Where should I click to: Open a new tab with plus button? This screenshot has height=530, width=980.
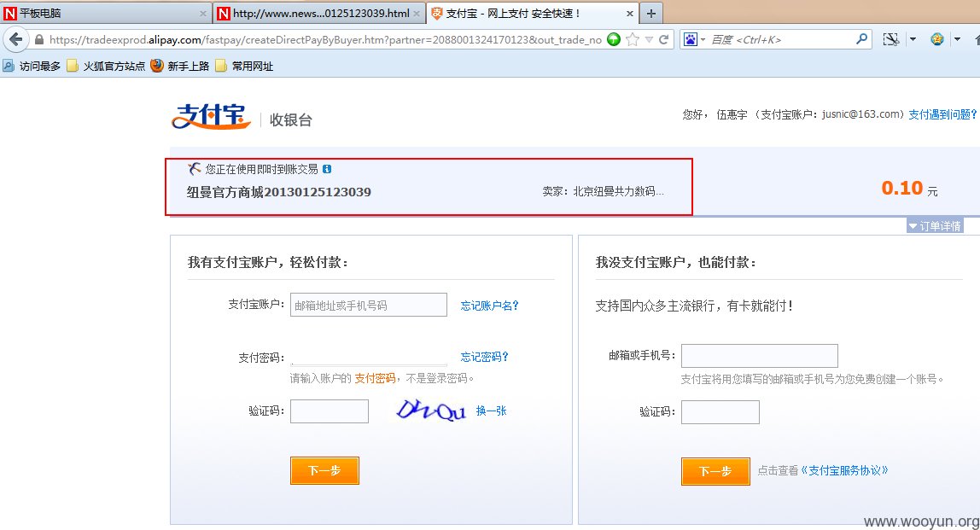[x=650, y=13]
